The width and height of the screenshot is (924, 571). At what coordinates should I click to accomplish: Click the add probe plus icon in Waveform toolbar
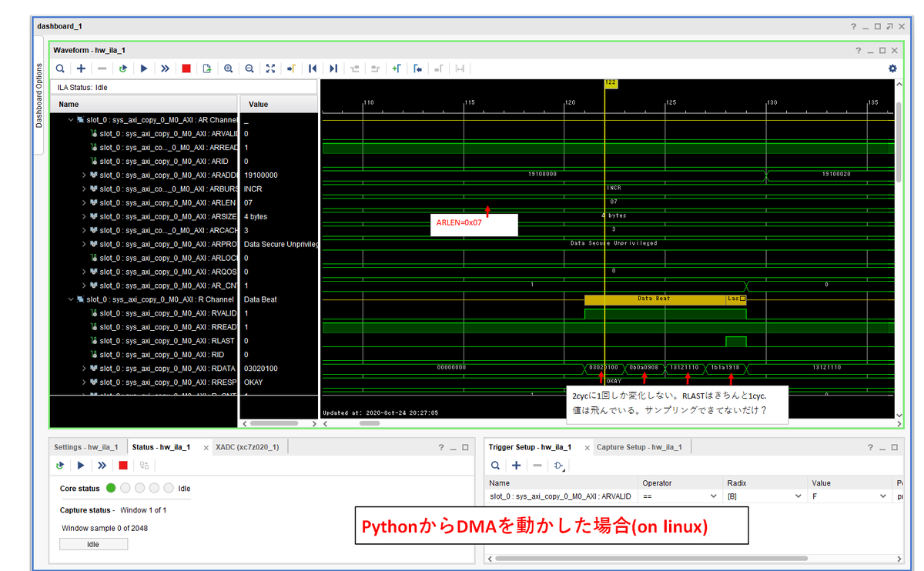coord(81,68)
